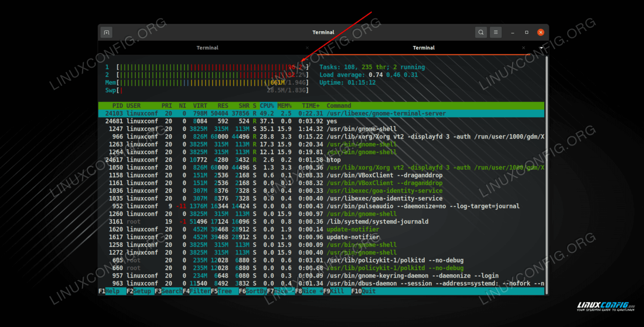
Task: Open a new terminal tab
Action: pyautogui.click(x=106, y=33)
